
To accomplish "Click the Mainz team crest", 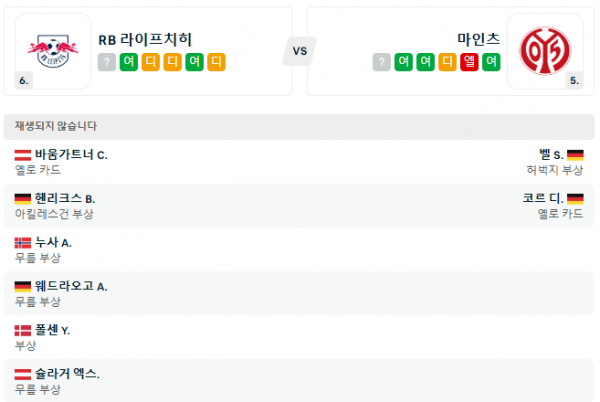I will click(546, 48).
